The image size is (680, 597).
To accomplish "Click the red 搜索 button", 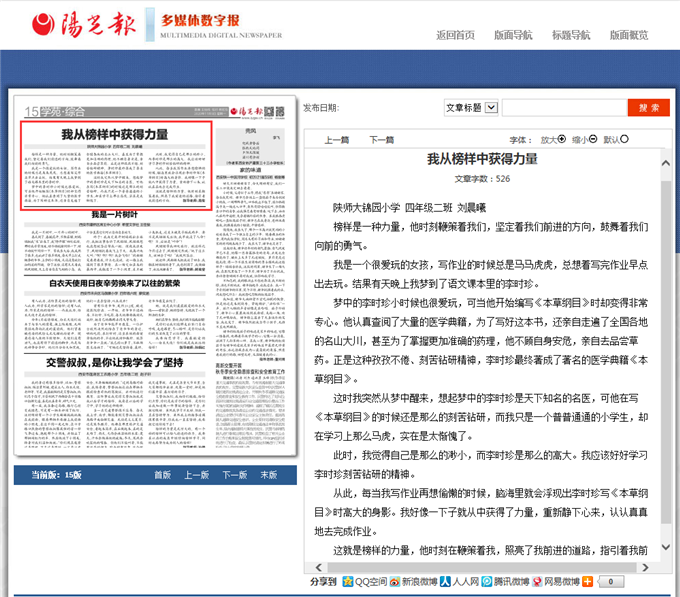I will 648,108.
